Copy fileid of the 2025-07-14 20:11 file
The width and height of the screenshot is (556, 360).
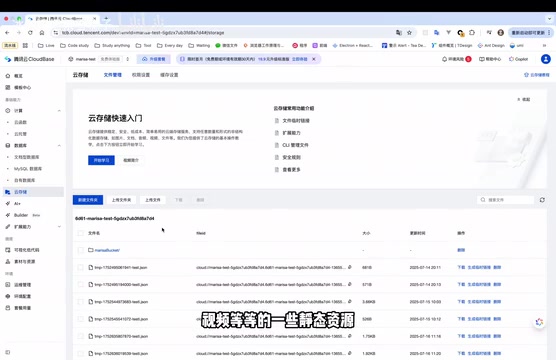(350, 267)
